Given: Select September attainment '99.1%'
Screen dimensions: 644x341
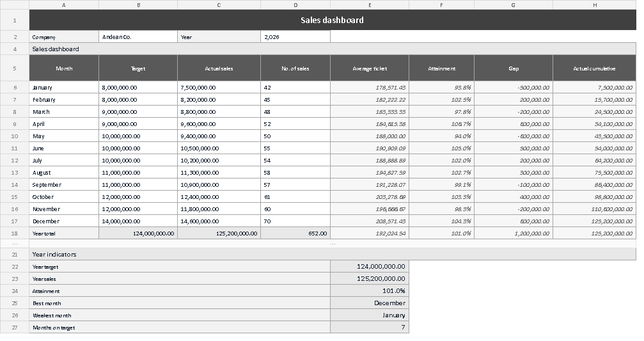Looking at the screenshot, I should pos(441,184).
